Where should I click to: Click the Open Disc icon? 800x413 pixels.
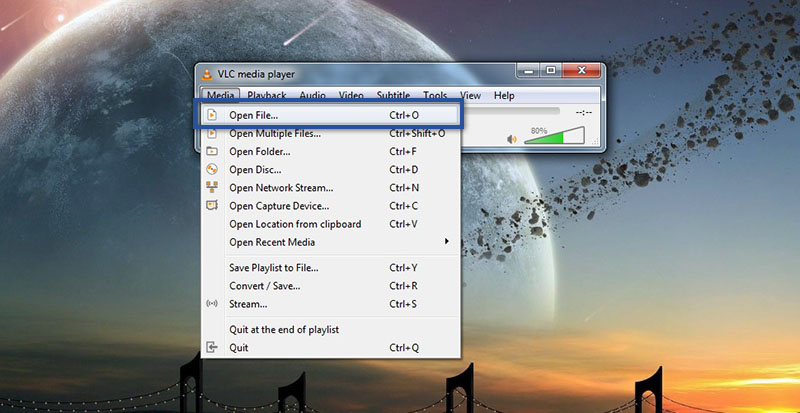(x=212, y=170)
